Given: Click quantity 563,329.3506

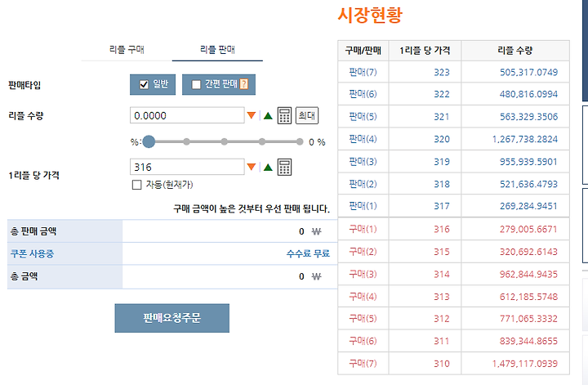Looking at the screenshot, I should tap(528, 117).
